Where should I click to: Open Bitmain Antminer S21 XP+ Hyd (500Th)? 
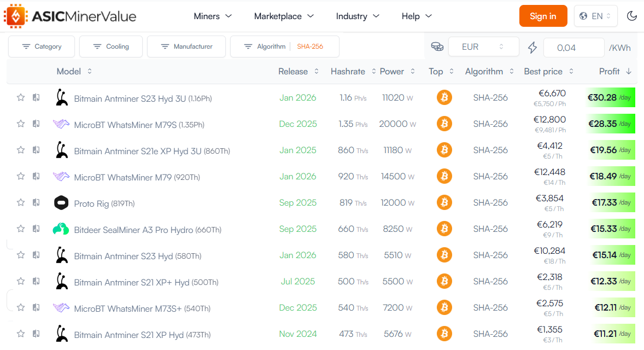[x=146, y=283]
